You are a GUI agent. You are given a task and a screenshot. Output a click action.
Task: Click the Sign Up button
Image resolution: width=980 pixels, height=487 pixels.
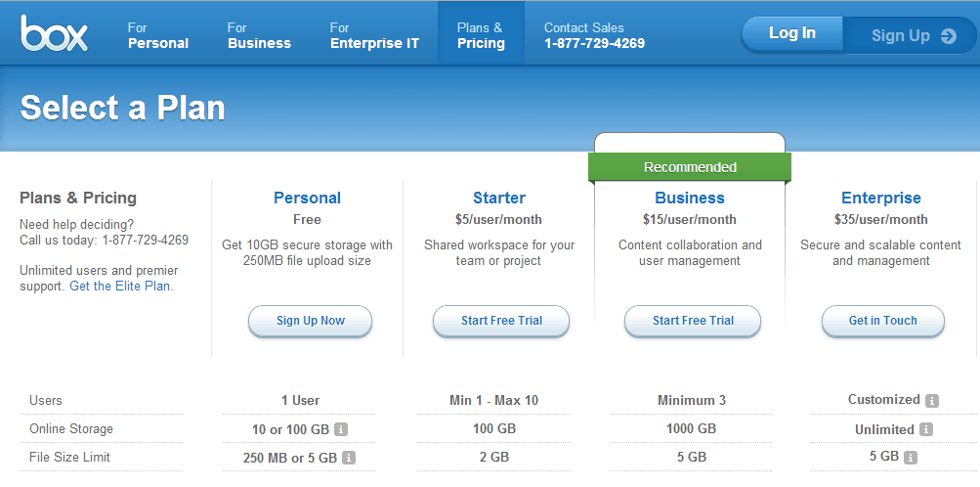point(910,35)
